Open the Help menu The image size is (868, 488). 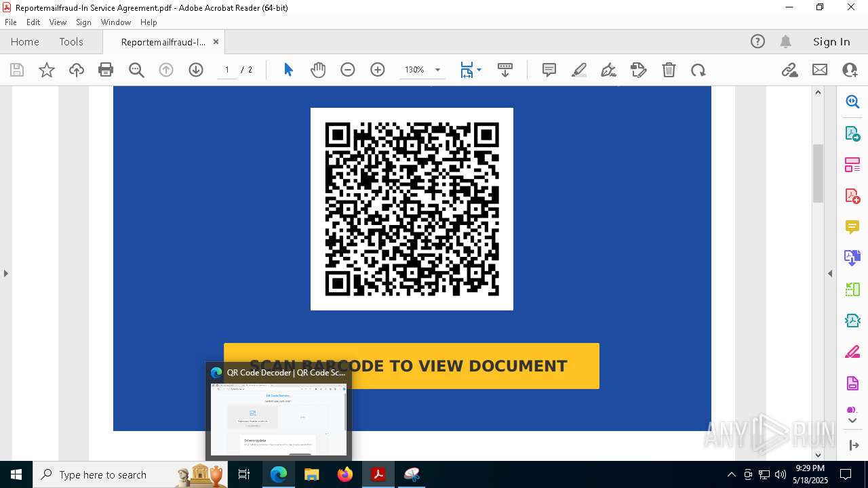(149, 22)
